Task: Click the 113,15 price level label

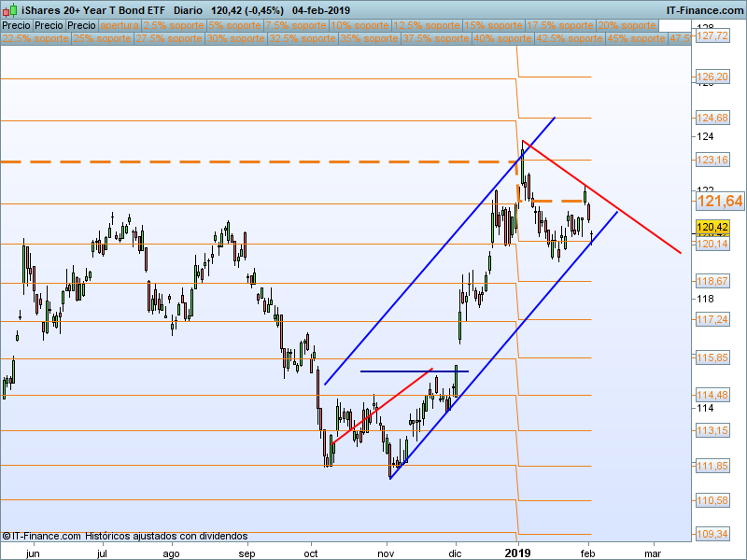Action: 712,430
